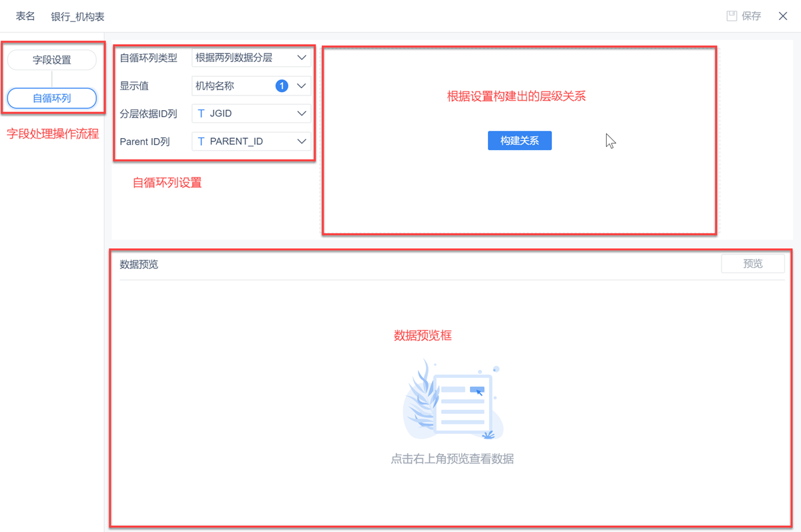Click the 预览 button

pos(753,264)
